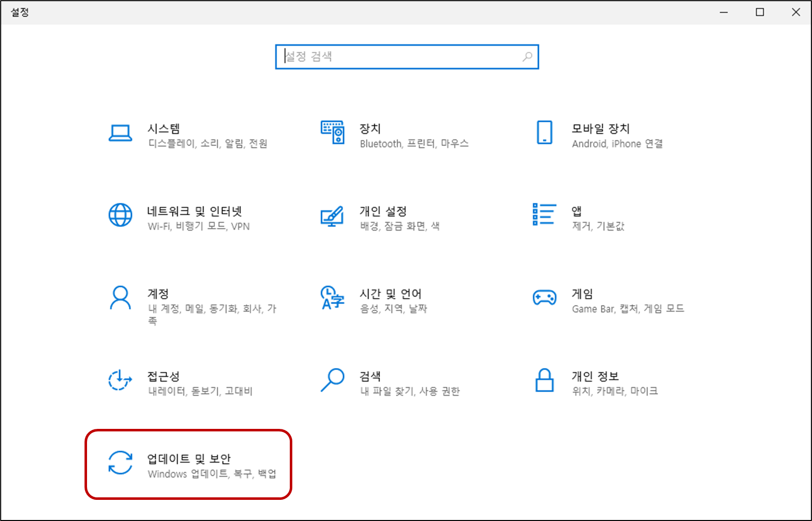The width and height of the screenshot is (812, 521).
Task: Click inside the 설정 검색 search field
Action: [x=377, y=56]
